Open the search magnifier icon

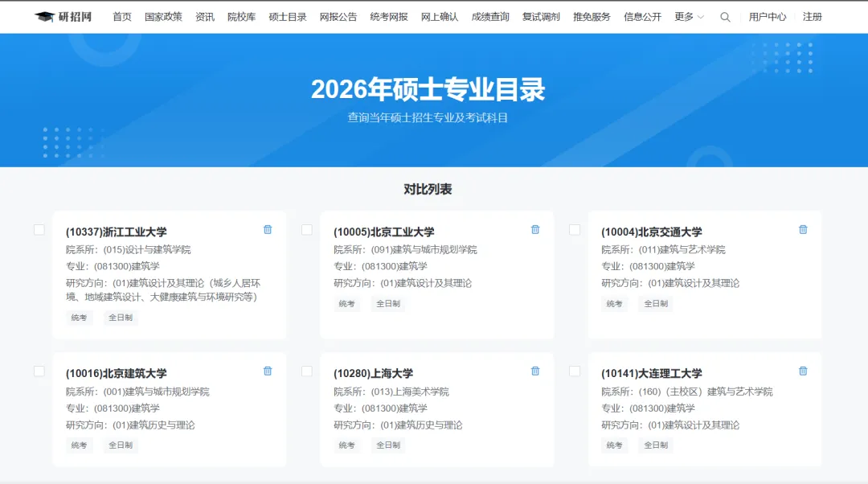point(725,17)
